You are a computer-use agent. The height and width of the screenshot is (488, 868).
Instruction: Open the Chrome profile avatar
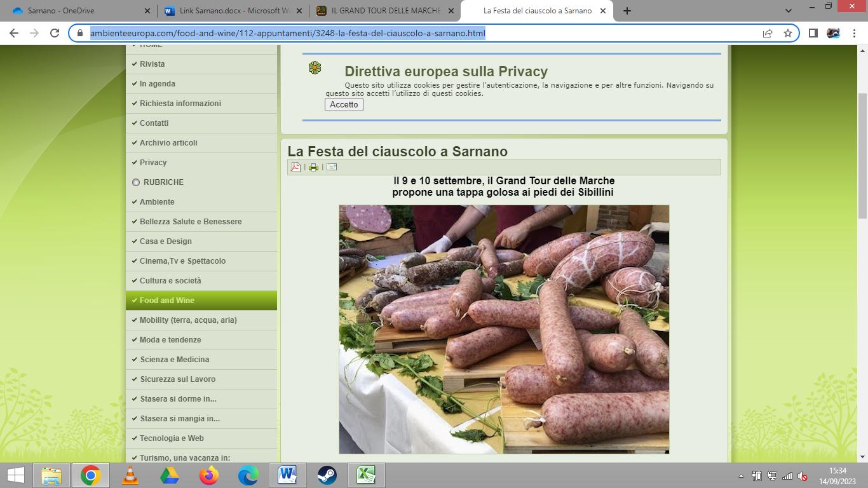click(833, 33)
